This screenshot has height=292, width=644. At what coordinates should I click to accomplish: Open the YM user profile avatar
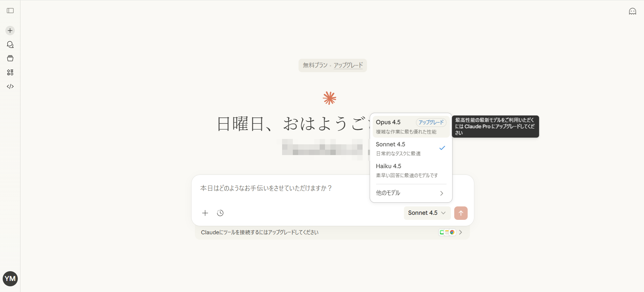(x=10, y=279)
